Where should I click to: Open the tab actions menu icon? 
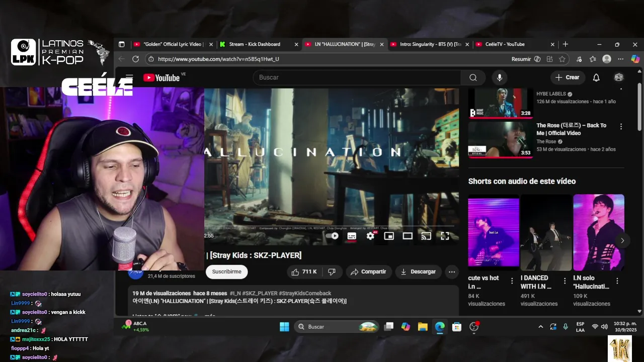(x=121, y=44)
